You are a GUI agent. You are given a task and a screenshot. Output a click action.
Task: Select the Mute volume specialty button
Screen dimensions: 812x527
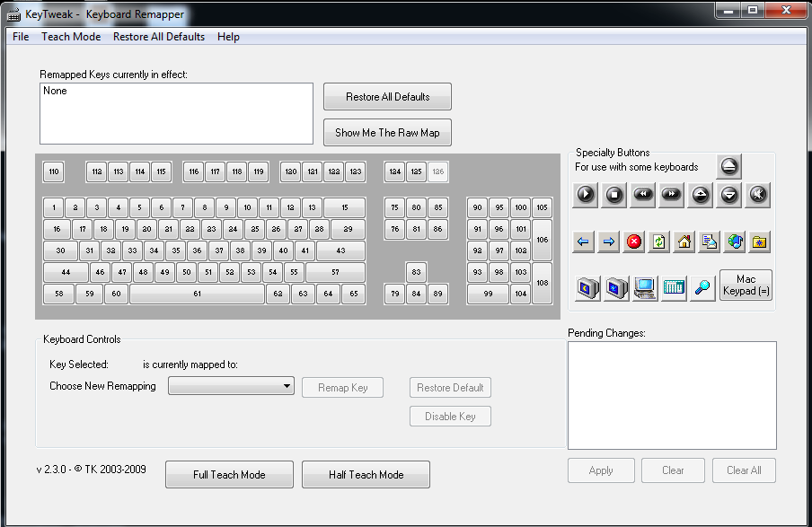pyautogui.click(x=757, y=195)
